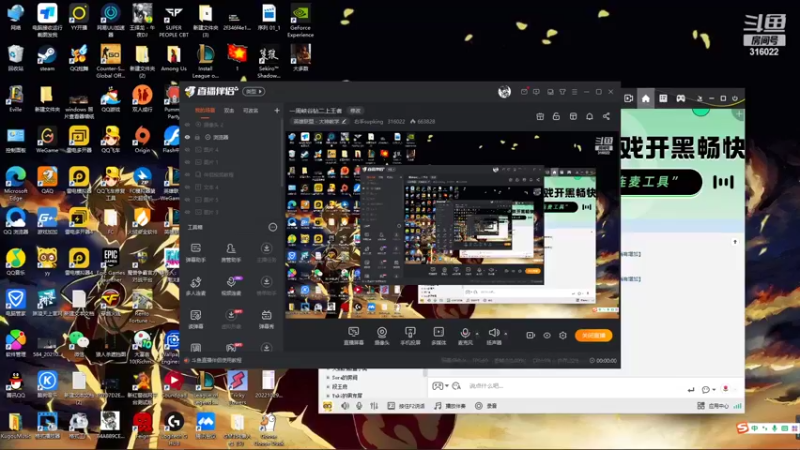Image resolution: width=800 pixels, height=450 pixels.
Task: Toggle visibility of the 图片 3 source
Action: coord(187,212)
